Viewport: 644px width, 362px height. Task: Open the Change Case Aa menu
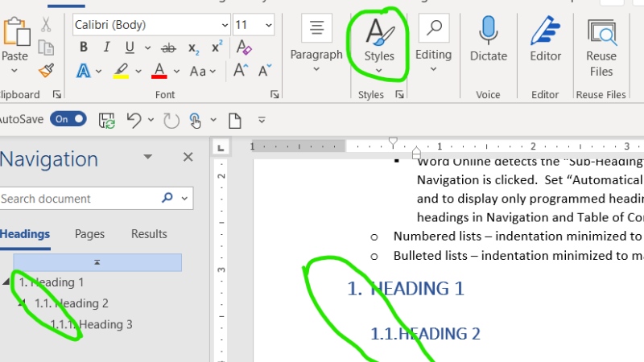(202, 72)
